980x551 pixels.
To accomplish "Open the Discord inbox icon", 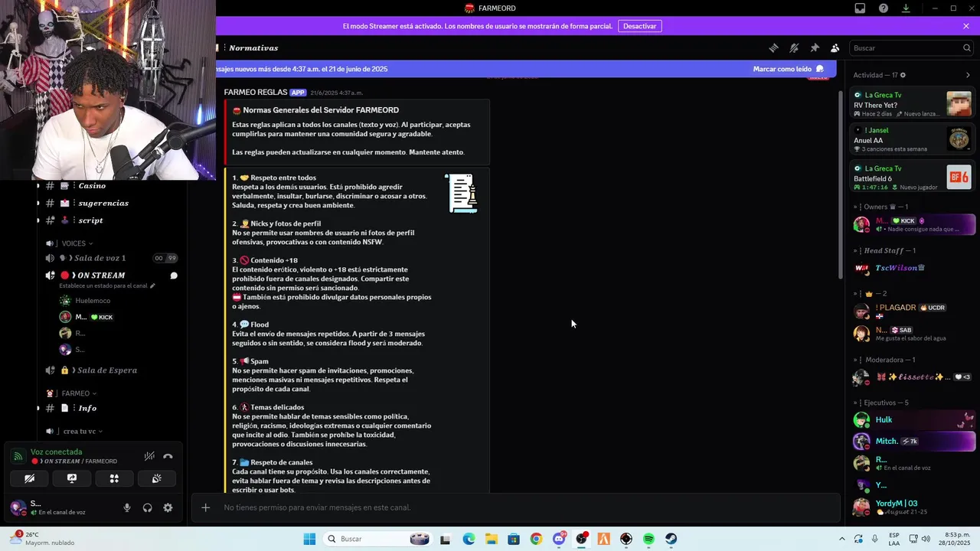I will [860, 8].
